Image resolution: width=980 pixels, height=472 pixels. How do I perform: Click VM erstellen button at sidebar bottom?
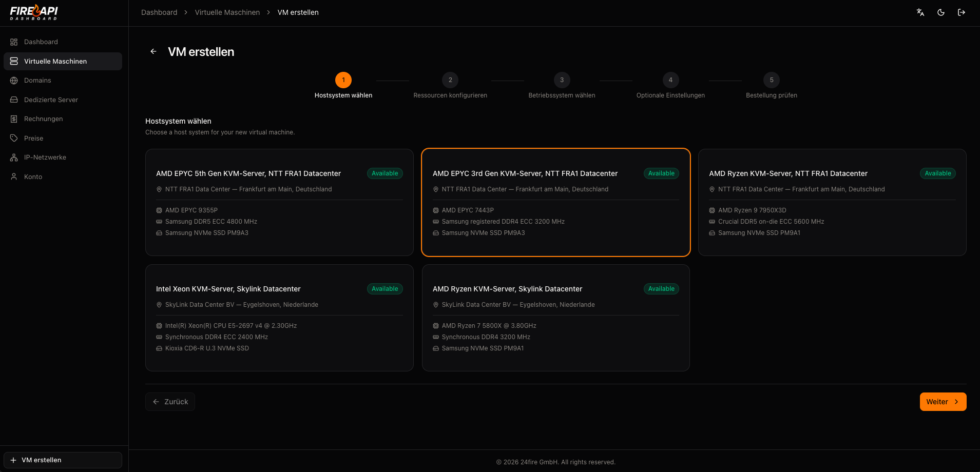tap(63, 460)
